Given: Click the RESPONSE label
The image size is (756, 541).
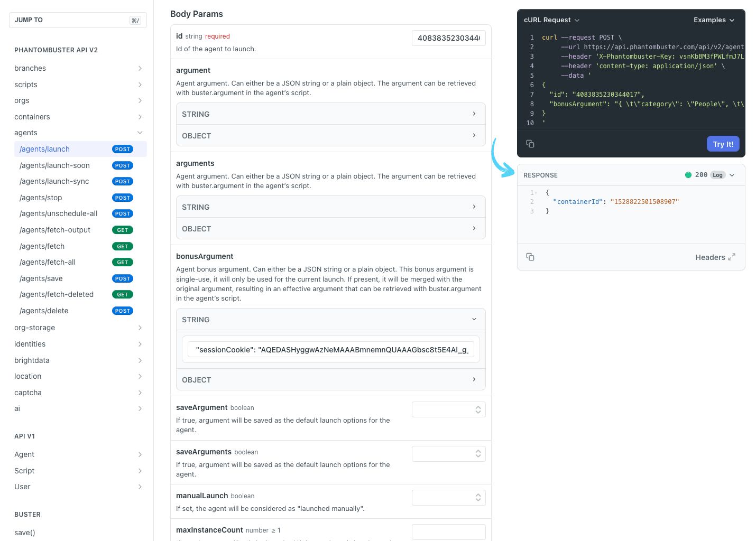Looking at the screenshot, I should click(x=540, y=175).
